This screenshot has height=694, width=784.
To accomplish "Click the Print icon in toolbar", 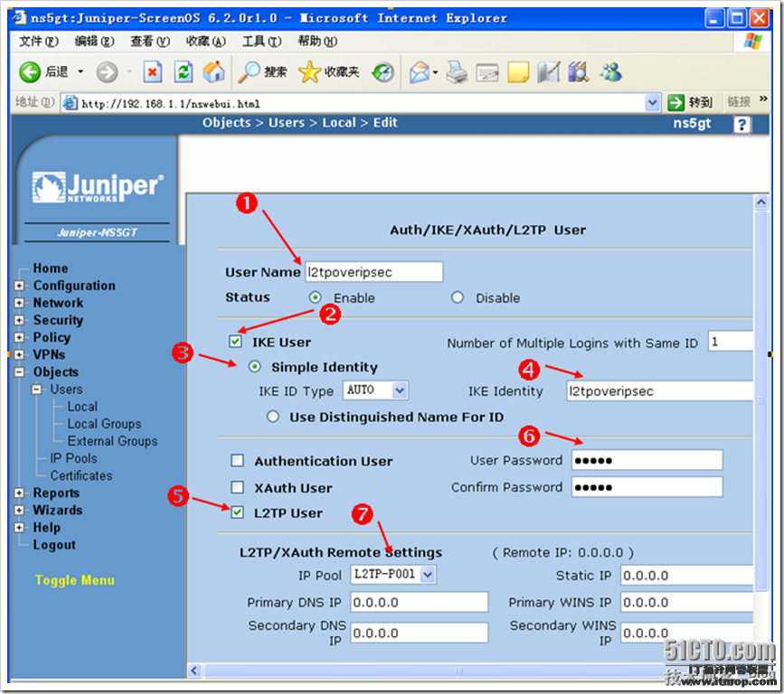I will pos(457,72).
